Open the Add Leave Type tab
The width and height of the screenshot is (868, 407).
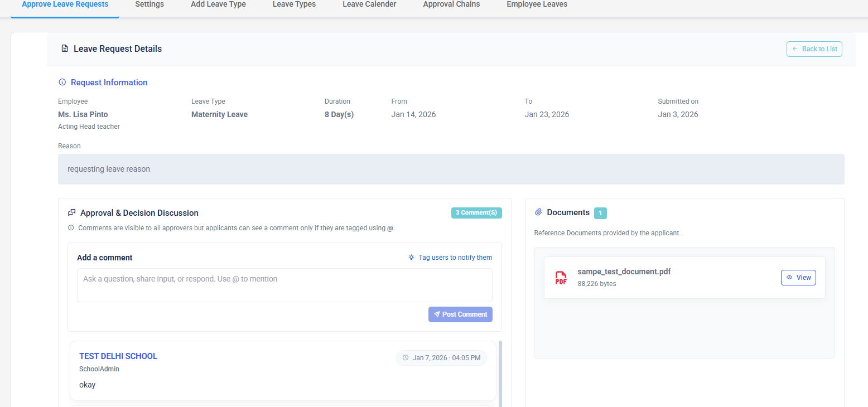[x=218, y=4]
